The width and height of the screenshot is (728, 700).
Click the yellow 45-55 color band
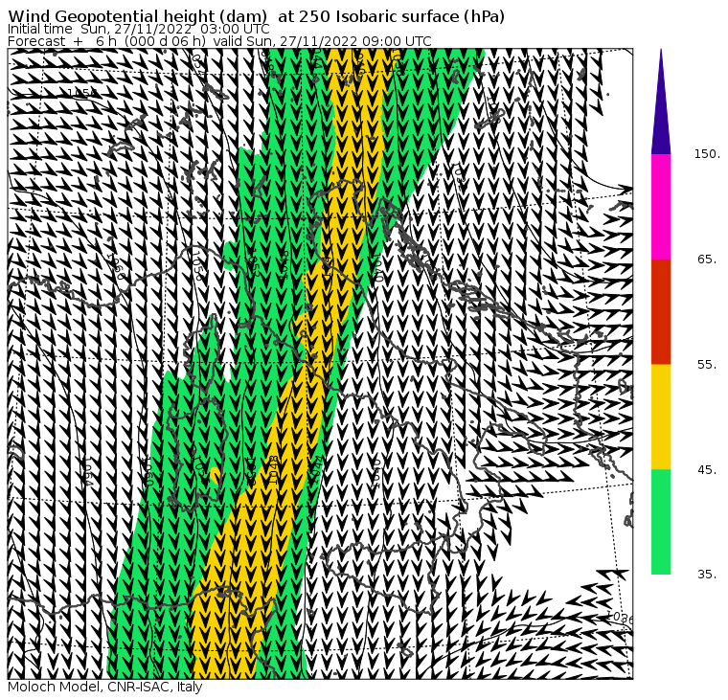tap(661, 417)
